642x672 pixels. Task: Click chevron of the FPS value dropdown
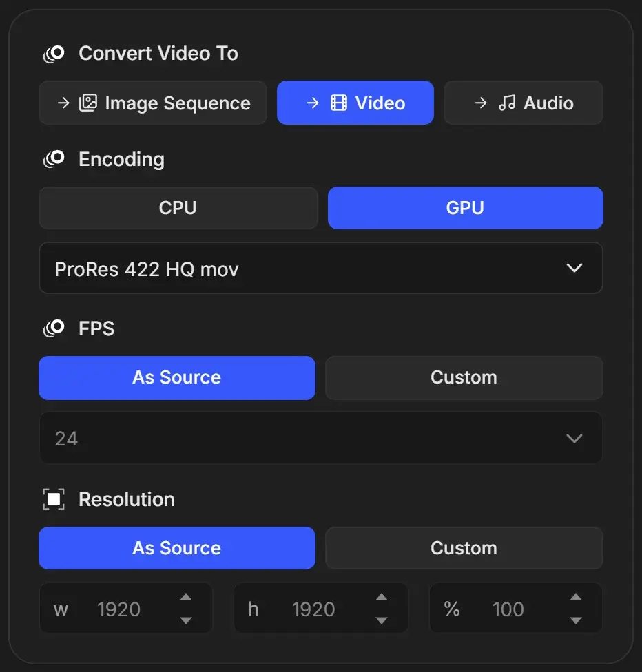coord(574,439)
